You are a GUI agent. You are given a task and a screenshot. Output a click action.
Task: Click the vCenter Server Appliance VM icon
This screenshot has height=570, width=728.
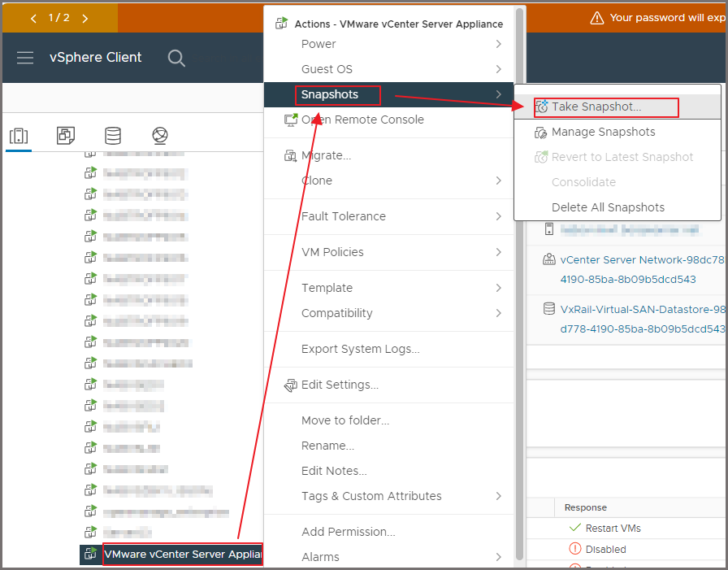[x=90, y=553]
